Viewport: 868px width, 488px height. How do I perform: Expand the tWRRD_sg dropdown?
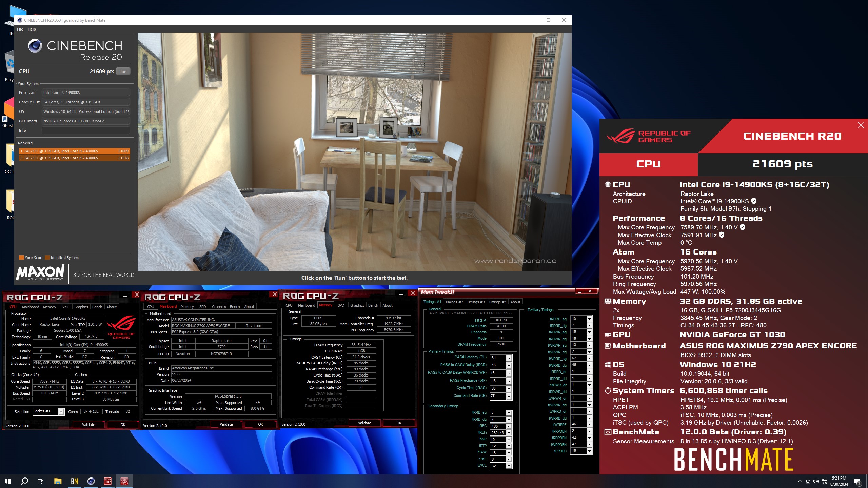pyautogui.click(x=589, y=358)
